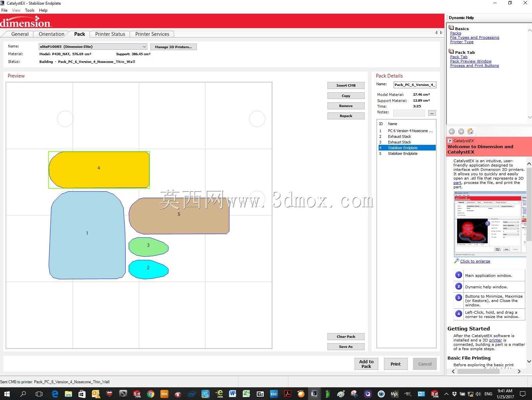
Task: Open the View menu
Action: [x=16, y=10]
